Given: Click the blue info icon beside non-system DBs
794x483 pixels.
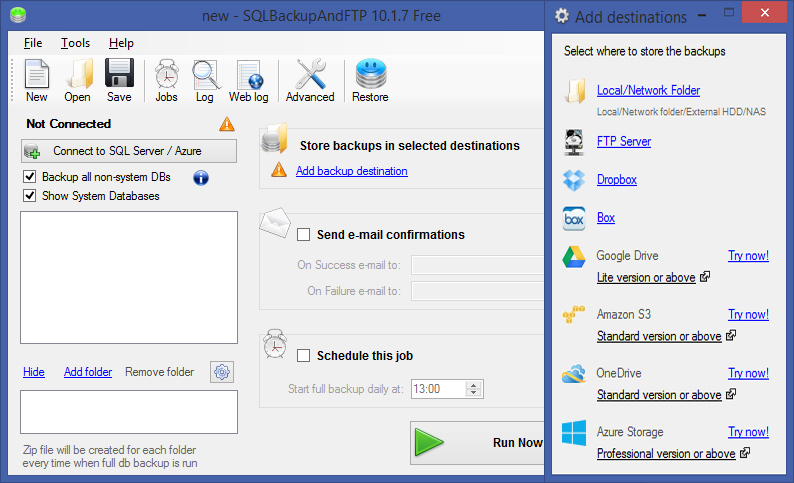Looking at the screenshot, I should [201, 178].
